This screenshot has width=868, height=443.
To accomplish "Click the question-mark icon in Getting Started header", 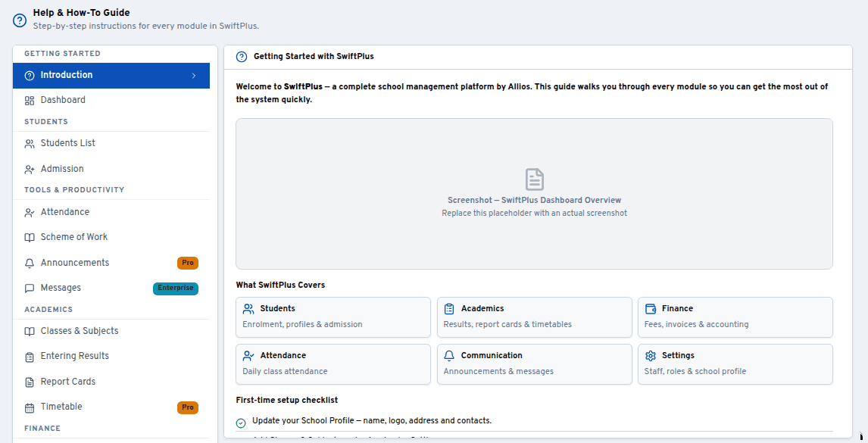I will click(x=242, y=57).
